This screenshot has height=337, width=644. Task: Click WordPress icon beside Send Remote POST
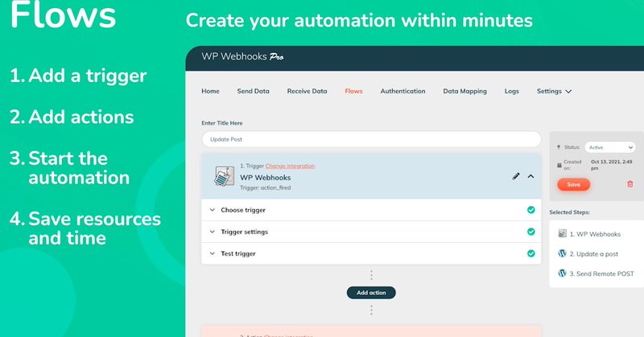562,273
